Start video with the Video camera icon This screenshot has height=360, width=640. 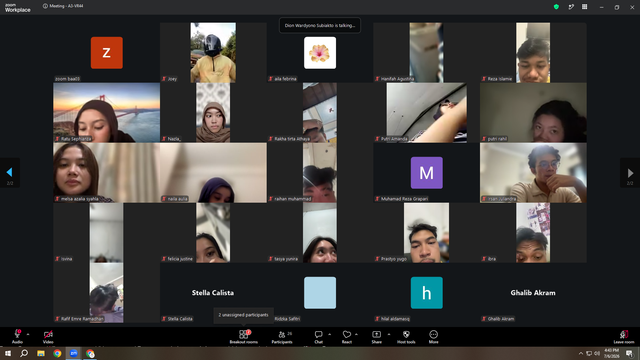click(x=48, y=334)
